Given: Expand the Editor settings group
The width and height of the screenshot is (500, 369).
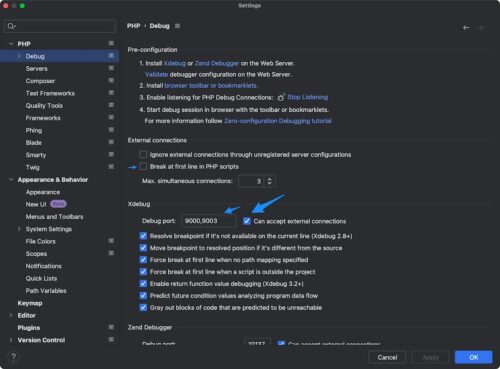Looking at the screenshot, I should click(x=11, y=315).
